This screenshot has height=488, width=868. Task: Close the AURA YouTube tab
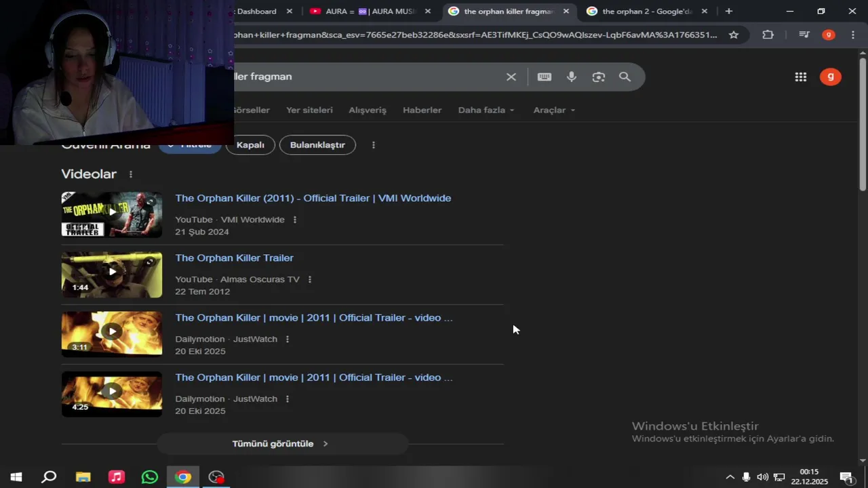pyautogui.click(x=428, y=11)
